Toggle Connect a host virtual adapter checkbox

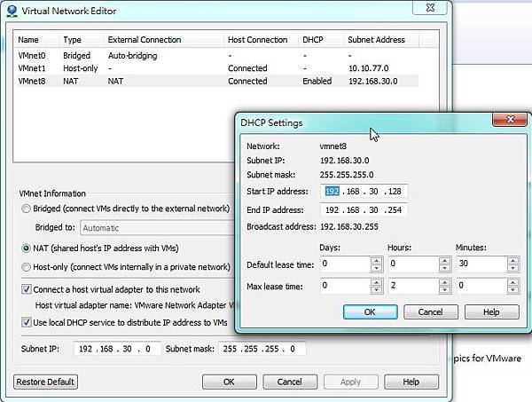tap(27, 289)
